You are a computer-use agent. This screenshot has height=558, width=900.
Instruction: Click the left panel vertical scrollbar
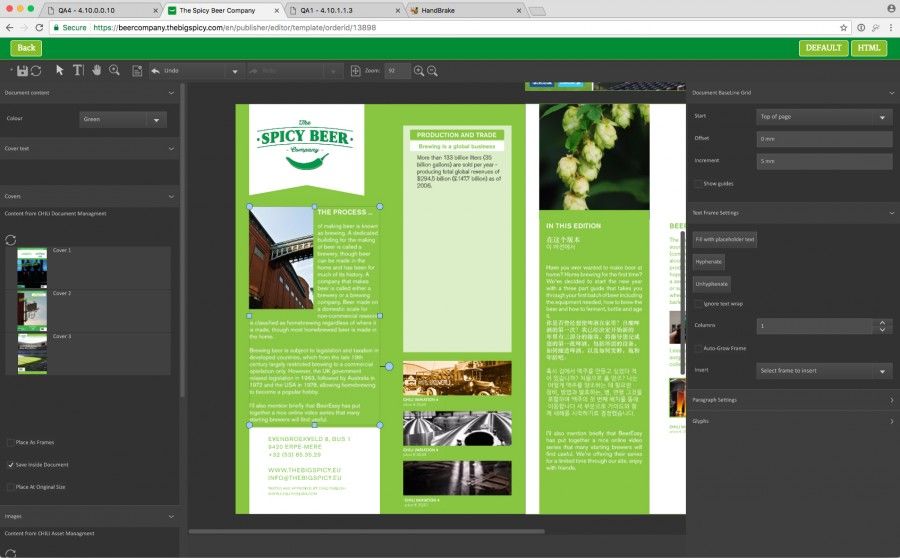click(183, 241)
